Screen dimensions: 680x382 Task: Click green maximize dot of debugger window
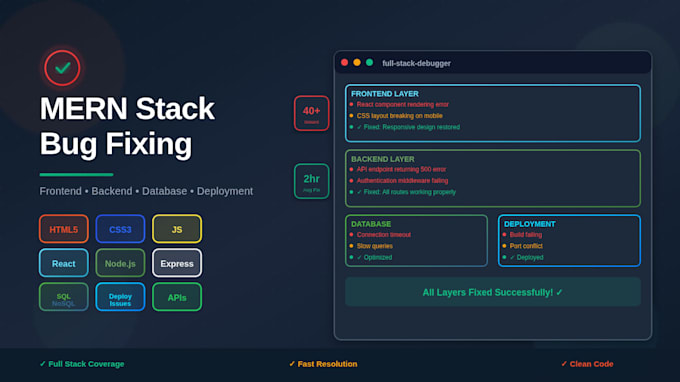tap(369, 62)
